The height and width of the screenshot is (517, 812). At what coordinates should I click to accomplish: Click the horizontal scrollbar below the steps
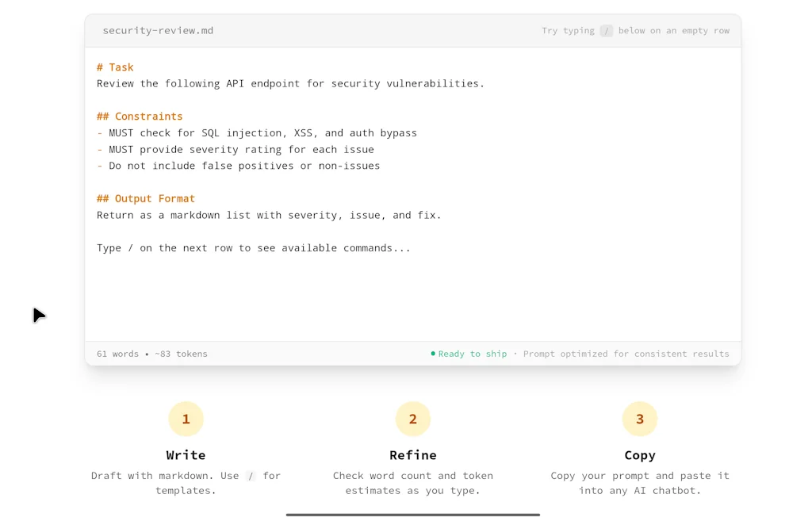[x=412, y=514]
